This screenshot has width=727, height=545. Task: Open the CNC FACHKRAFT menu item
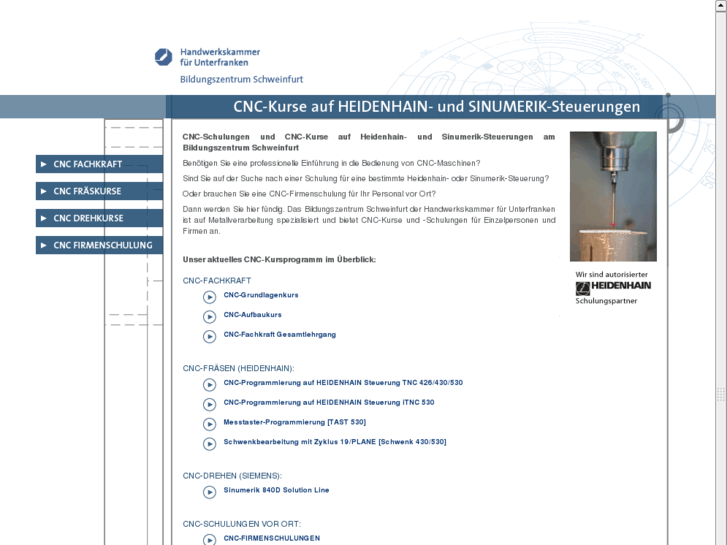pyautogui.click(x=99, y=164)
